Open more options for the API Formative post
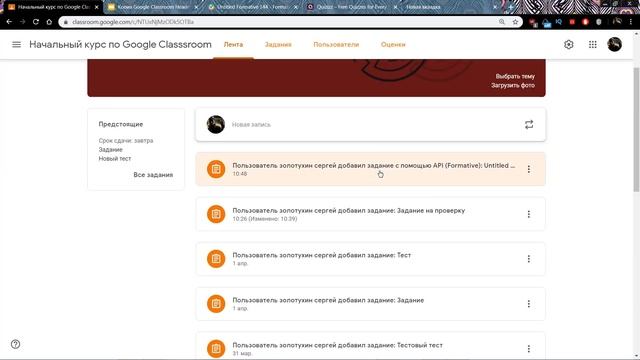This screenshot has height=360, width=640. [x=529, y=169]
